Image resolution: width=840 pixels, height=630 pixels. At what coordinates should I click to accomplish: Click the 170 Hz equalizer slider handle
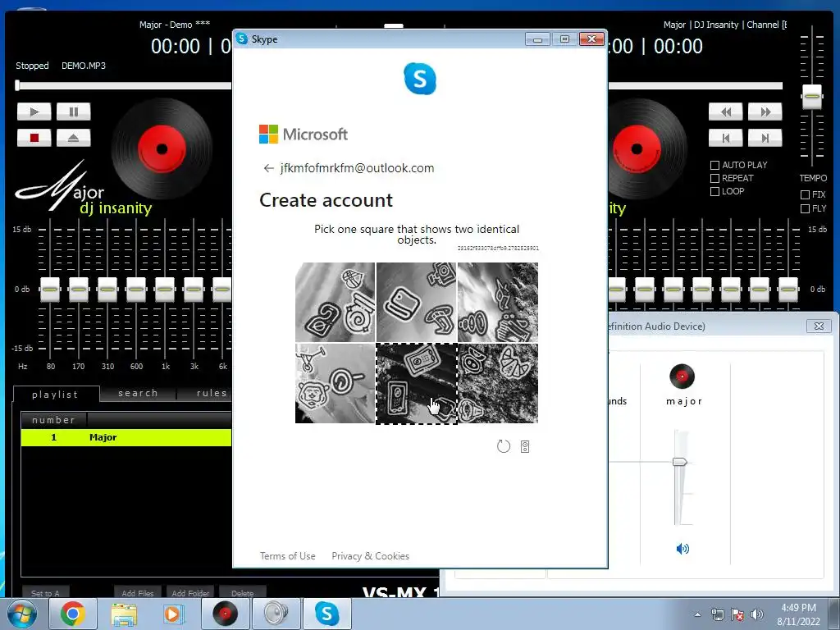pyautogui.click(x=79, y=290)
